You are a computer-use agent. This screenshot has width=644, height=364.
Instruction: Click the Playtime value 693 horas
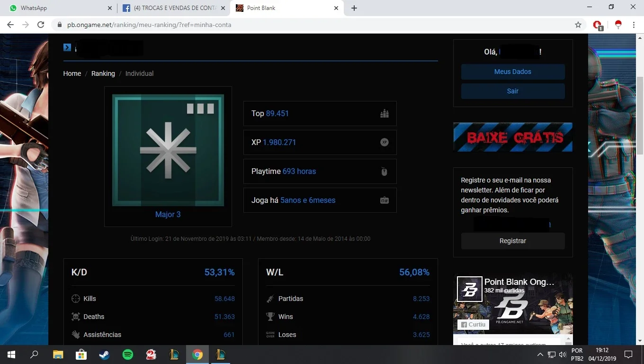coord(299,171)
